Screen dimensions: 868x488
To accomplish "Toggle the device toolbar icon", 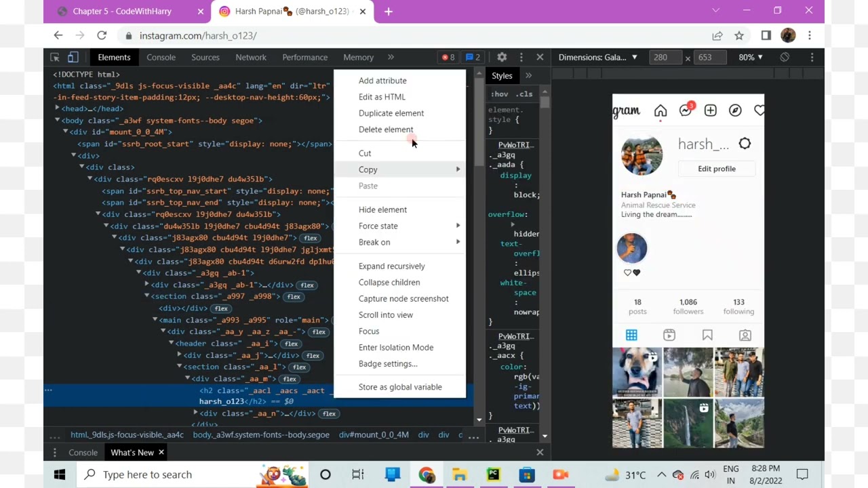I will click(73, 57).
